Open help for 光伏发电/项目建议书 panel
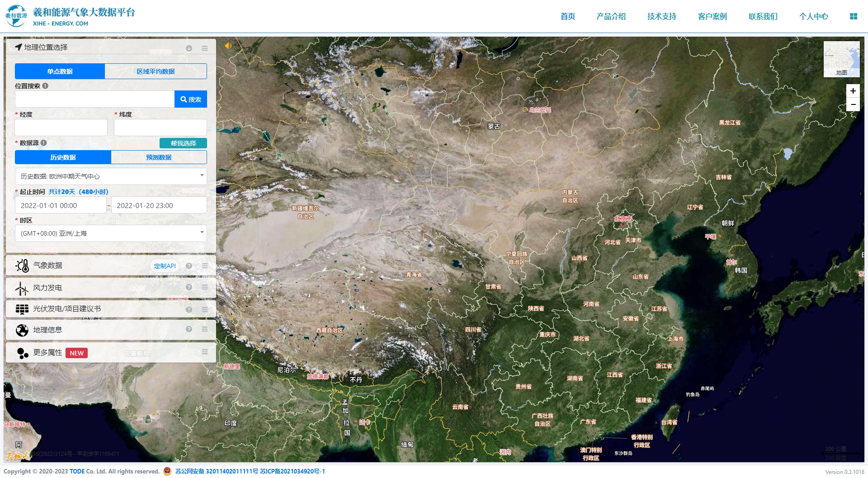Screen dimensions: 868x478 click(189, 309)
